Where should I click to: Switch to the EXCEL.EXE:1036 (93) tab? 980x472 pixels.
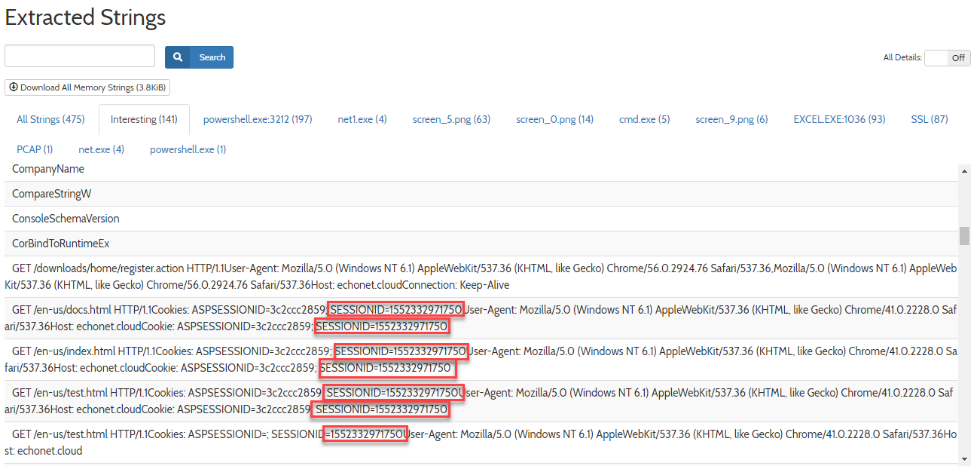(x=839, y=119)
